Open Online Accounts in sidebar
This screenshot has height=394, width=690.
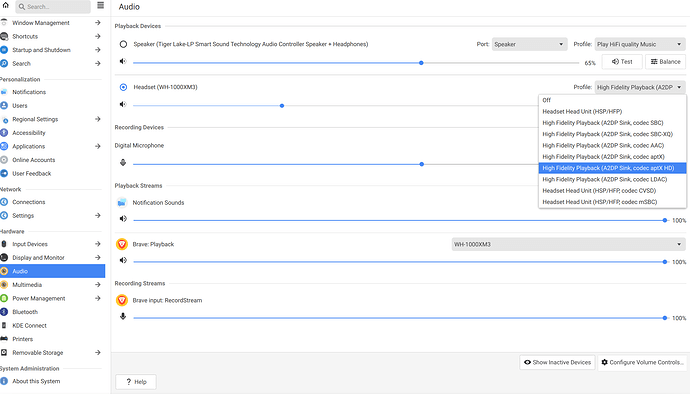tap(52, 160)
